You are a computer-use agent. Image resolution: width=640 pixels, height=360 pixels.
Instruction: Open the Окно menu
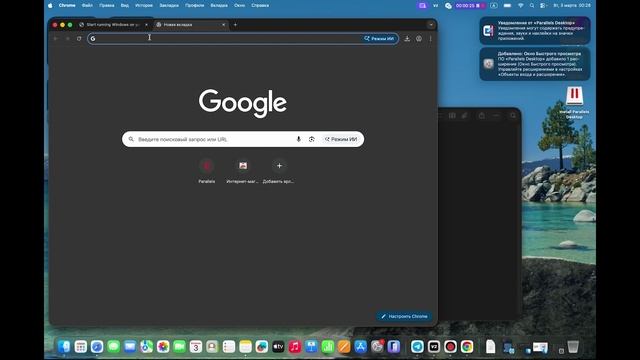[x=239, y=5]
